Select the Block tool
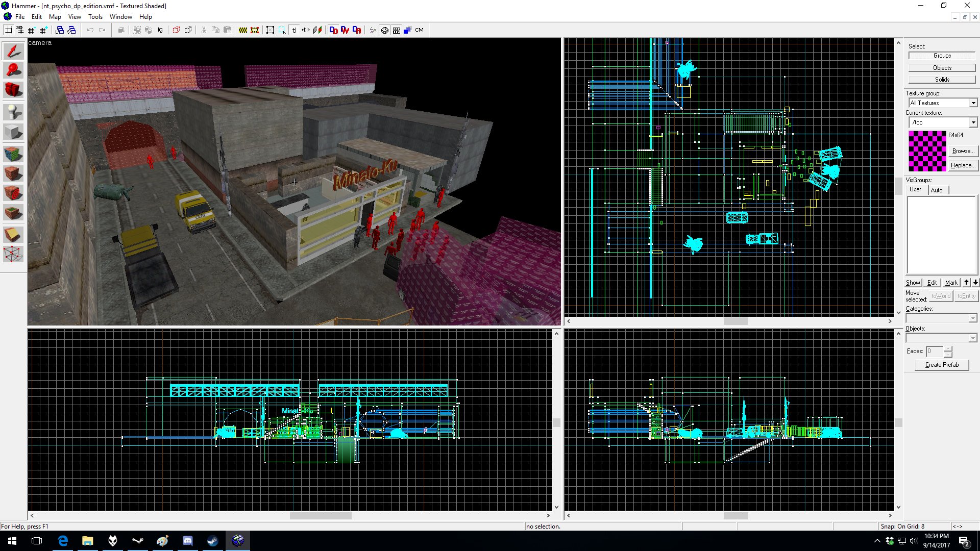 tap(13, 132)
